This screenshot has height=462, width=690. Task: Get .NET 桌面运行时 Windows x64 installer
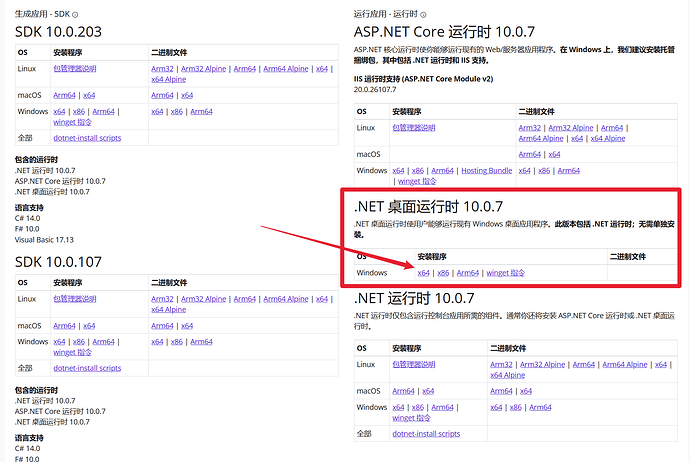click(x=423, y=273)
